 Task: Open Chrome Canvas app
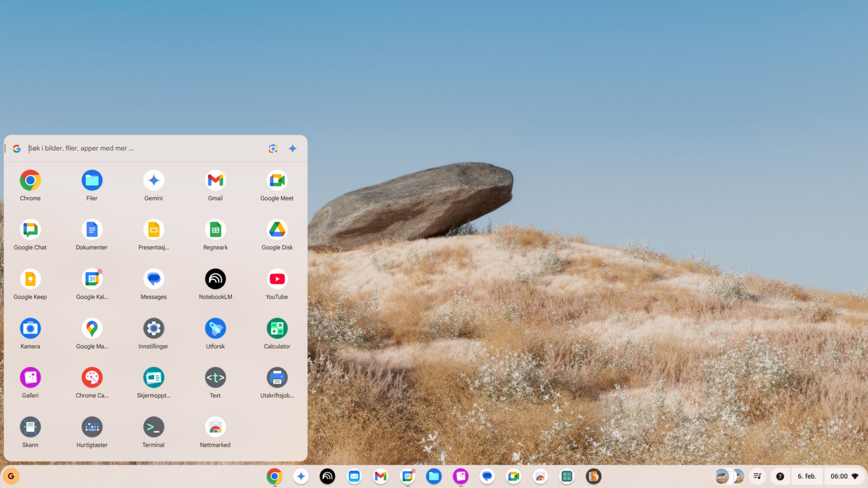point(92,378)
